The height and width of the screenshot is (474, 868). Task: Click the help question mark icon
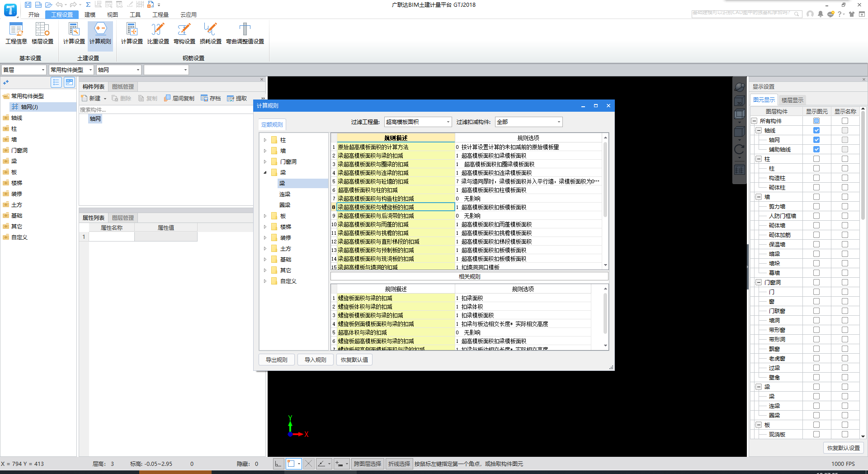point(840,14)
